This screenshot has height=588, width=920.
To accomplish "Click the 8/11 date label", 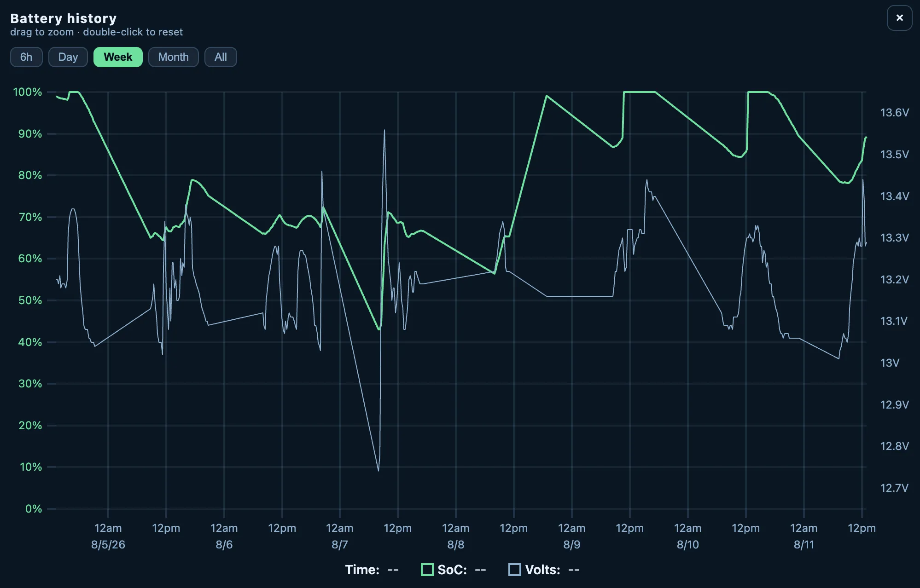I will click(804, 545).
